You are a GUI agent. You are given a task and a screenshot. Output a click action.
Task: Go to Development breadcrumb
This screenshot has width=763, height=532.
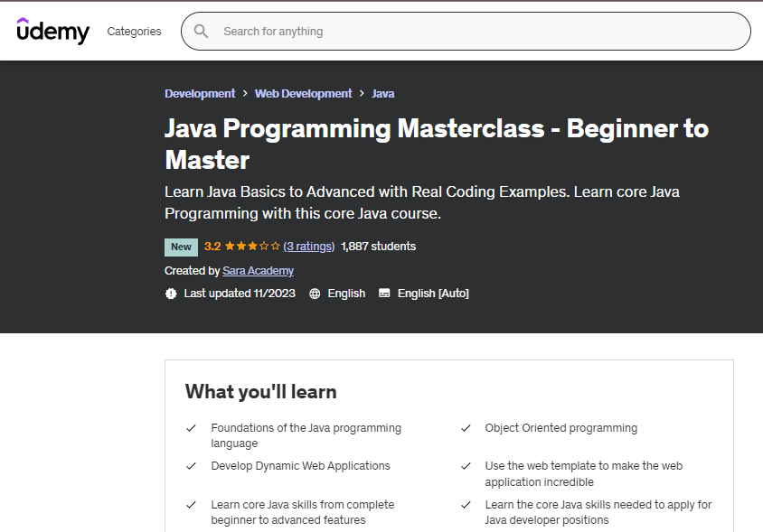click(200, 94)
